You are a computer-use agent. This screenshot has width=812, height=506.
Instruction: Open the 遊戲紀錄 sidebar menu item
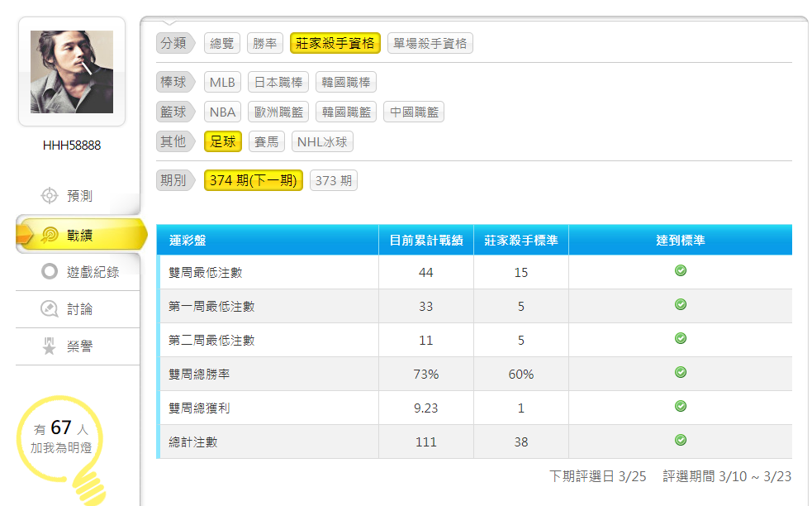[x=78, y=272]
